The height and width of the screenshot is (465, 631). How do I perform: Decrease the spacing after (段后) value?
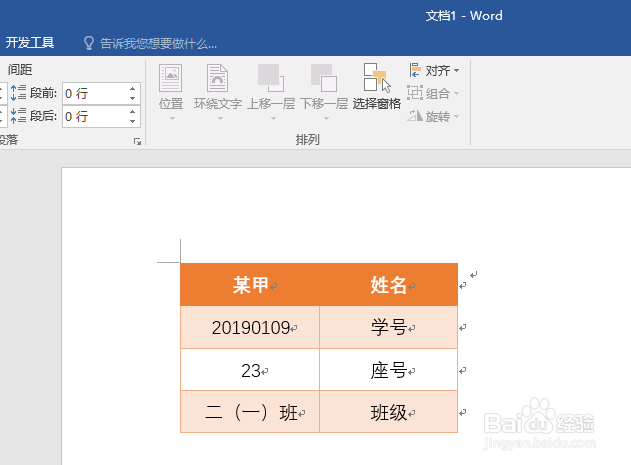coord(132,121)
